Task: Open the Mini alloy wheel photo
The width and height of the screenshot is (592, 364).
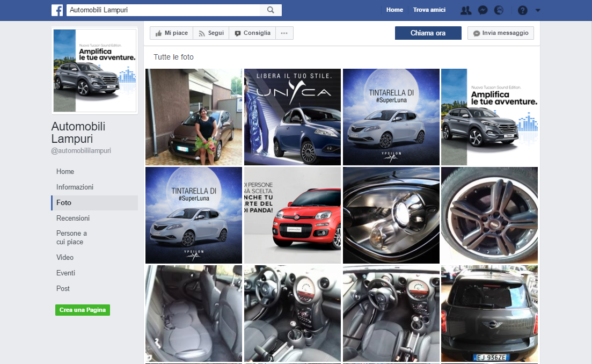Action: [x=489, y=215]
